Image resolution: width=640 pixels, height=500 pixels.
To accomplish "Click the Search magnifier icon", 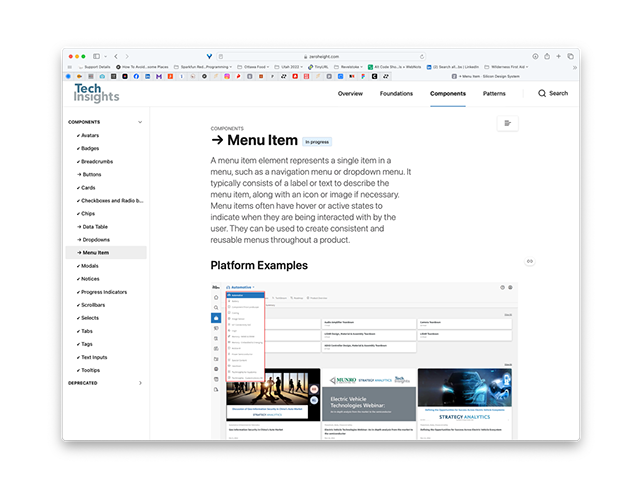I will (542, 93).
